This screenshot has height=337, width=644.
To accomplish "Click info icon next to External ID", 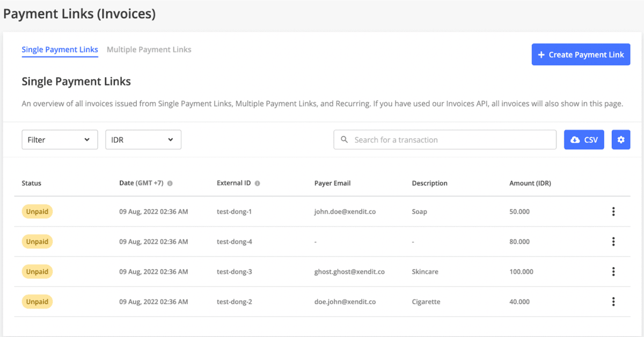I will tap(257, 183).
